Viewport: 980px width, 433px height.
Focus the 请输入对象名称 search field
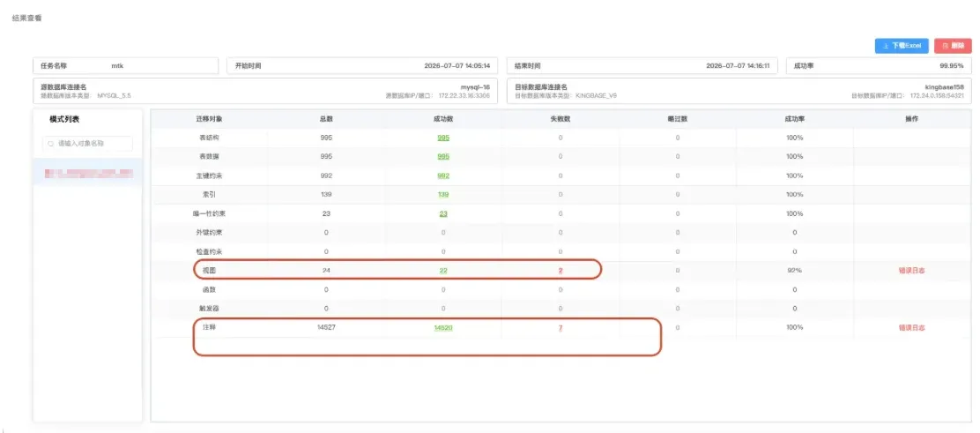point(87,143)
